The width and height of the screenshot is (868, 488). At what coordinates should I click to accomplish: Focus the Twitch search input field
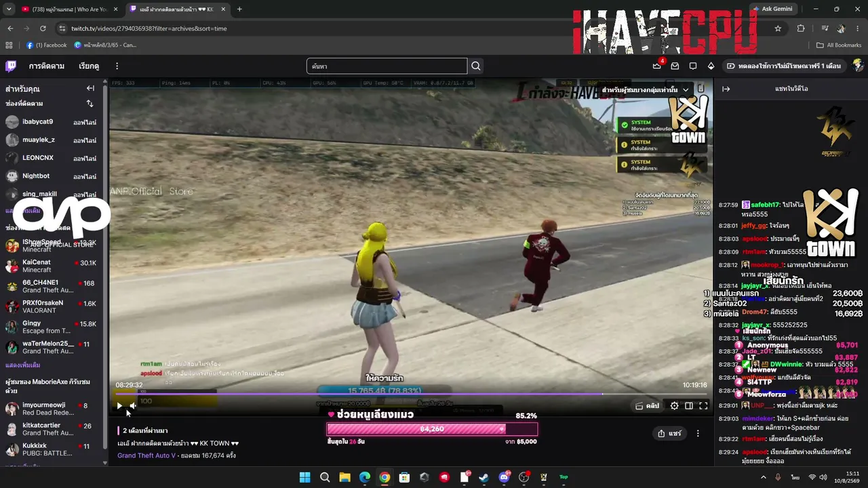pos(387,66)
